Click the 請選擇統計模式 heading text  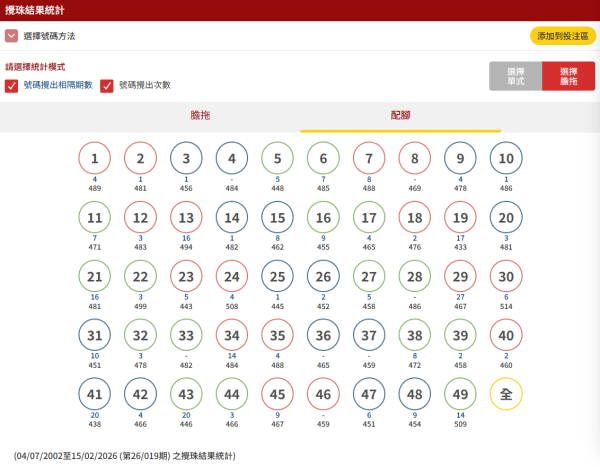[35, 67]
